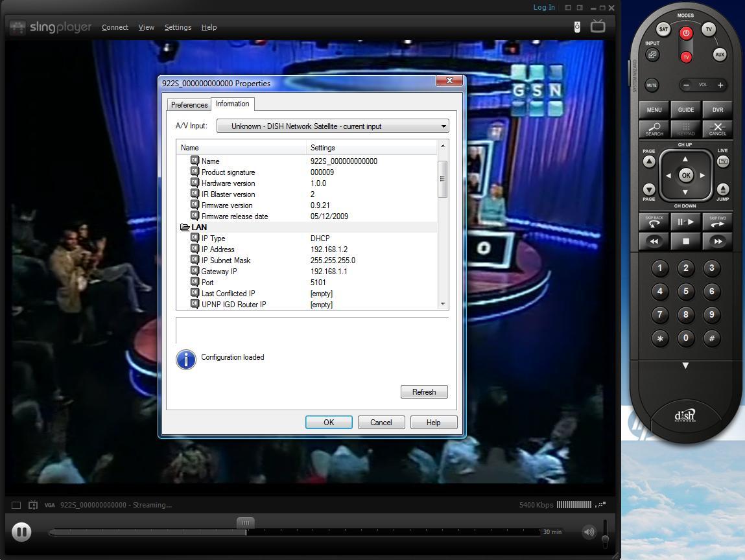Click the SAT mode button on remote
The image size is (745, 560).
[663, 29]
